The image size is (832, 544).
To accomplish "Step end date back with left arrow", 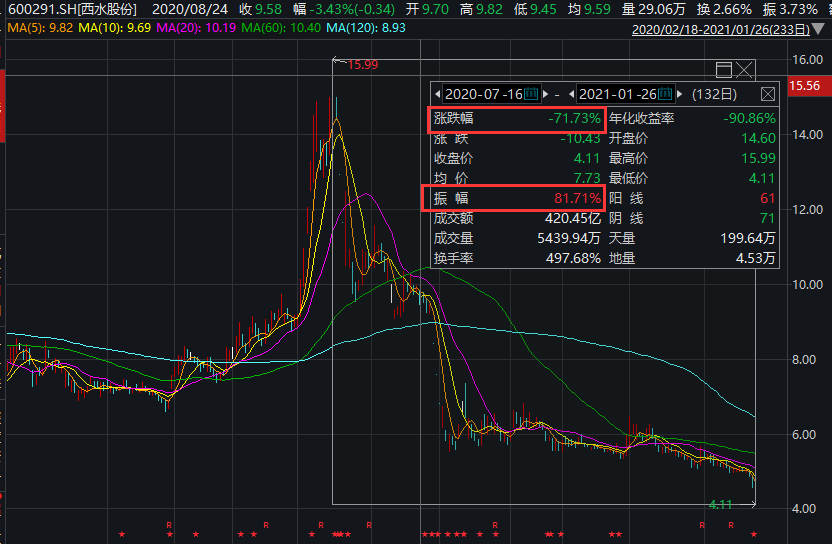I will click(573, 94).
